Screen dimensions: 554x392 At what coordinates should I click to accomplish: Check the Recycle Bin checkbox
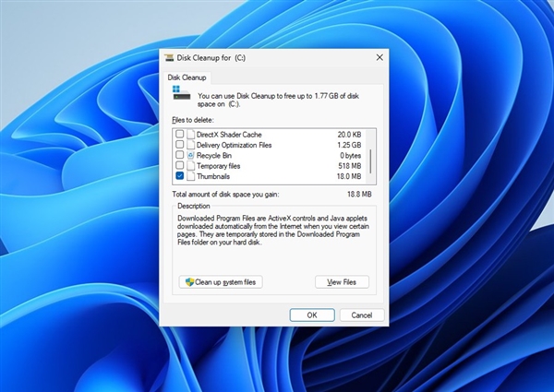click(x=179, y=155)
